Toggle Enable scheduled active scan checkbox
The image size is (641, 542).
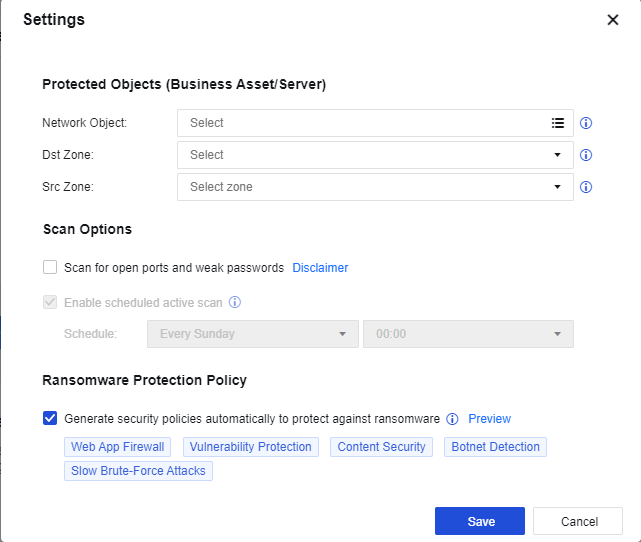50,301
